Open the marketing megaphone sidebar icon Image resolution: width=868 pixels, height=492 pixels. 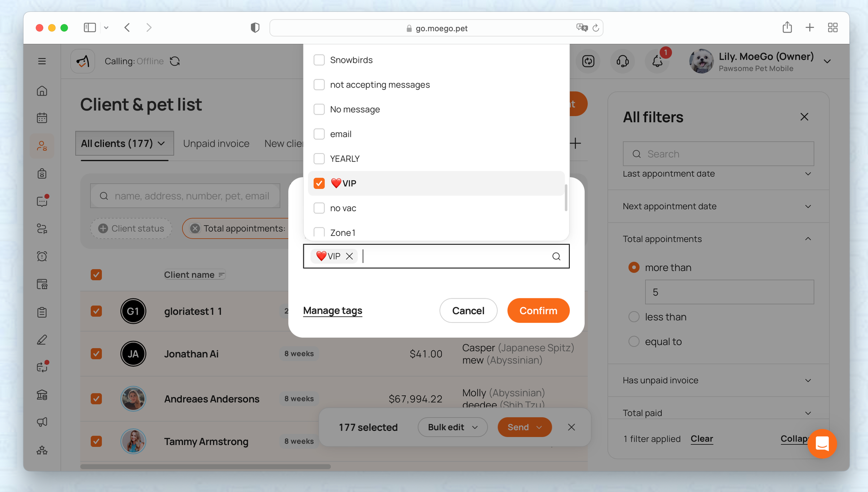[42, 422]
